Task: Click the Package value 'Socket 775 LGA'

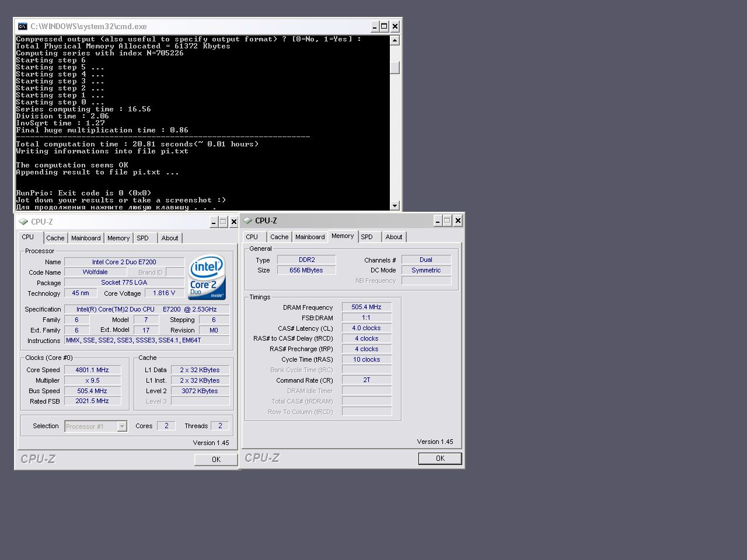Action: tap(124, 282)
